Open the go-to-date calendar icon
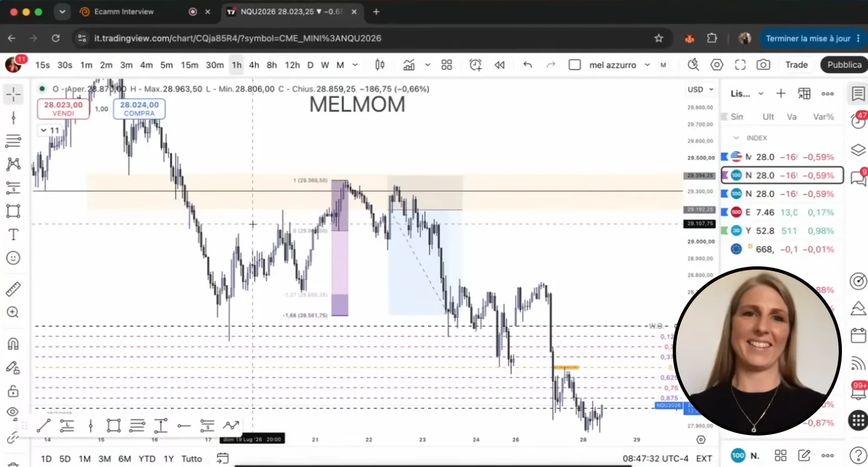The height and width of the screenshot is (467, 868). point(222,458)
